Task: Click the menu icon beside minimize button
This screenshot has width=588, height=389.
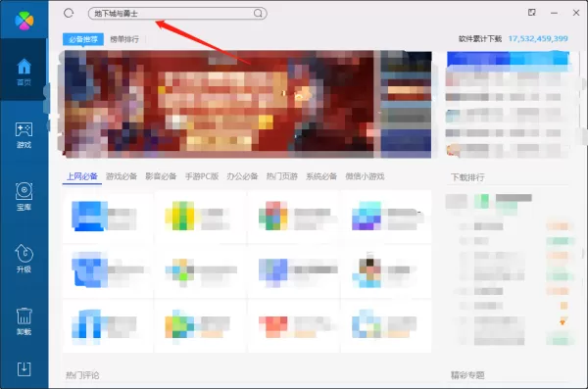Action: pos(532,13)
